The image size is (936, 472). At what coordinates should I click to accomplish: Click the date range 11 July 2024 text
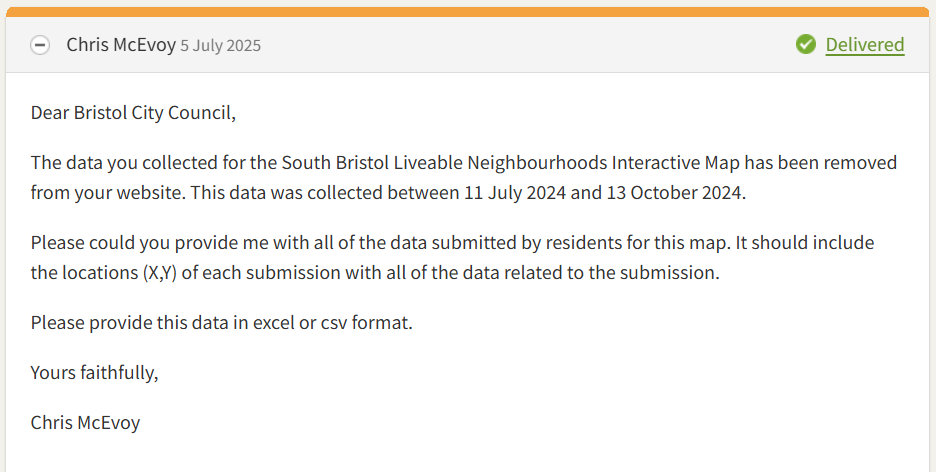pyautogui.click(x=515, y=193)
